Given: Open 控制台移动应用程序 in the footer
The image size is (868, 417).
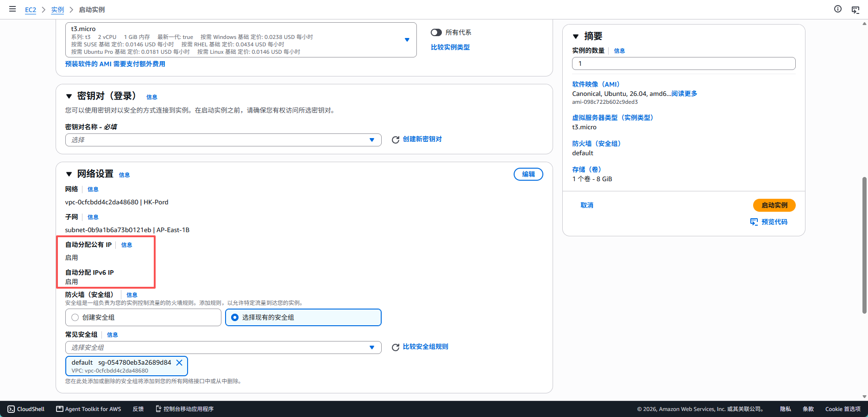Looking at the screenshot, I should pyautogui.click(x=184, y=409).
